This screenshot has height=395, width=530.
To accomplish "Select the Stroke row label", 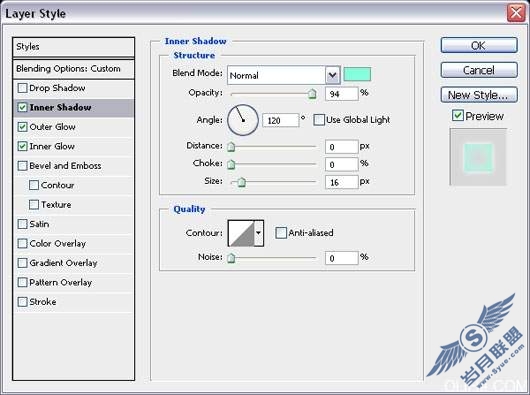I will 43,302.
